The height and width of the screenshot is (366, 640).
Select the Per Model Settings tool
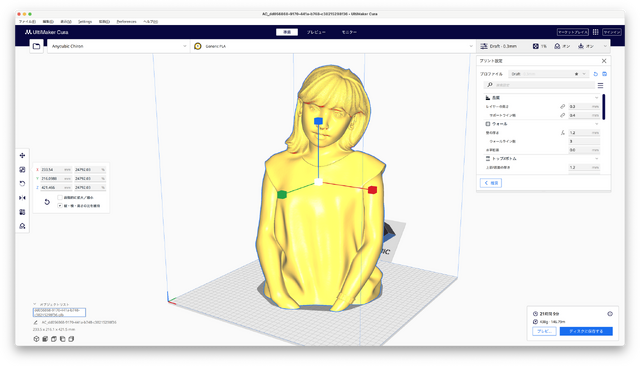22,212
